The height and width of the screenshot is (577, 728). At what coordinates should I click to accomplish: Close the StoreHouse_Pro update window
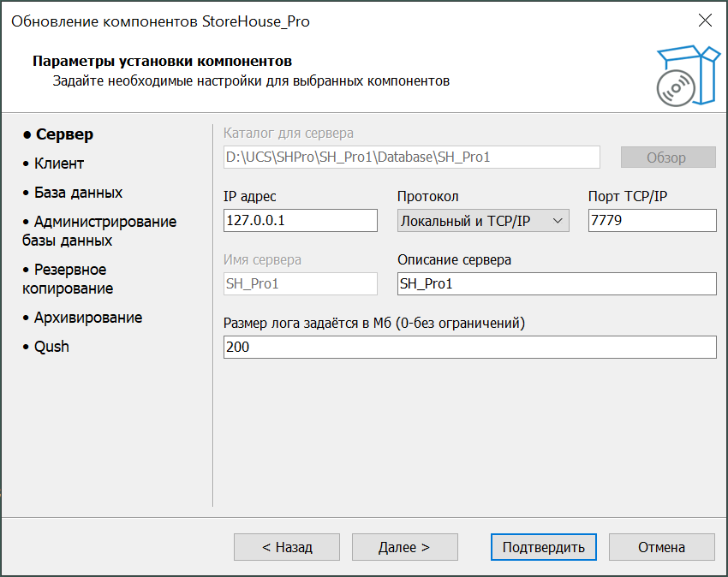705,21
